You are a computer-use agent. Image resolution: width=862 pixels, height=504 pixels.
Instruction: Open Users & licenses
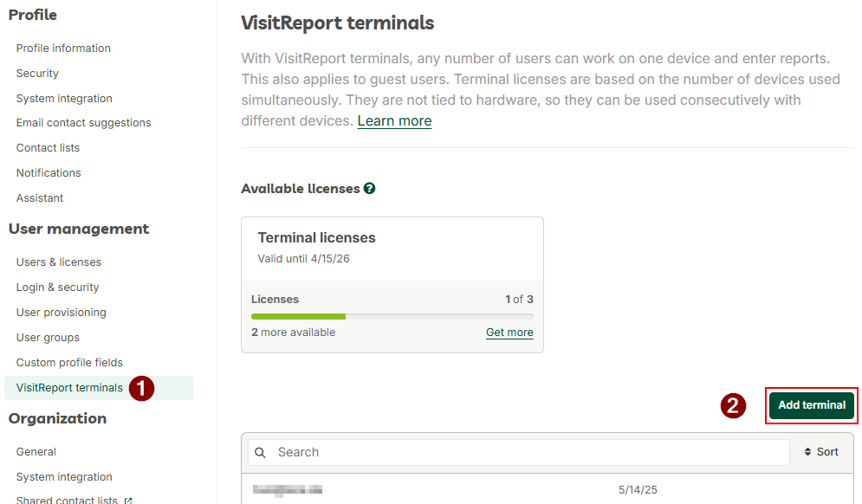58,262
